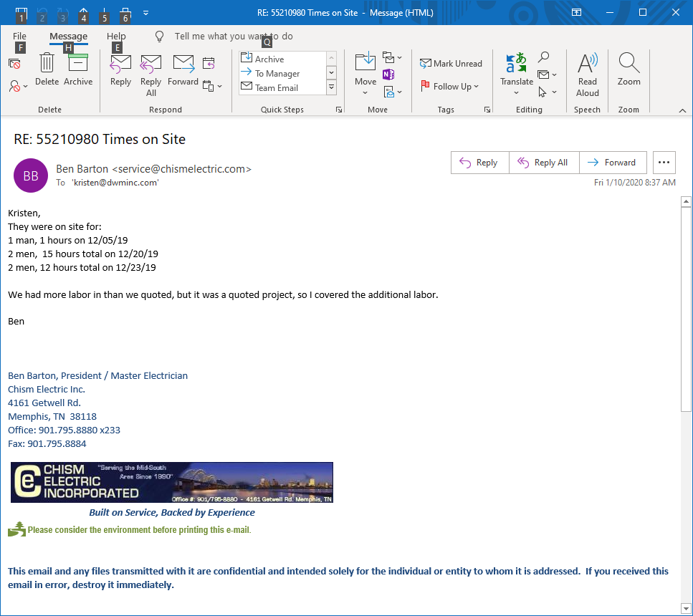The height and width of the screenshot is (616, 693).
Task: Open the Follow Up flag dropdown
Action: click(451, 86)
